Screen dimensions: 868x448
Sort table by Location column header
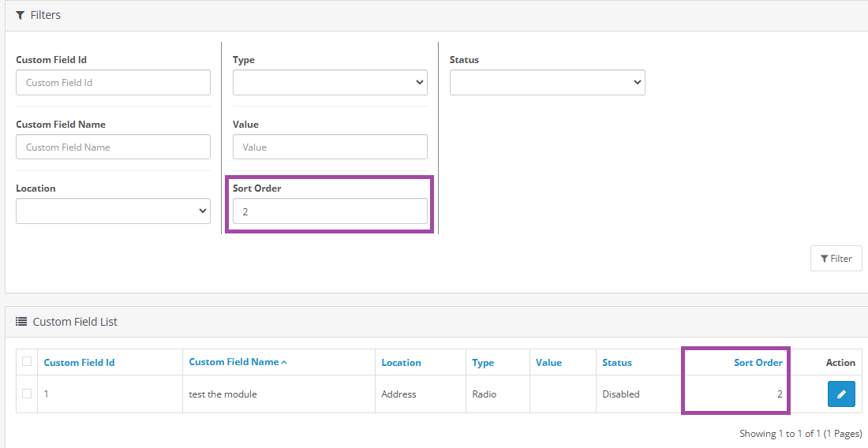401,363
